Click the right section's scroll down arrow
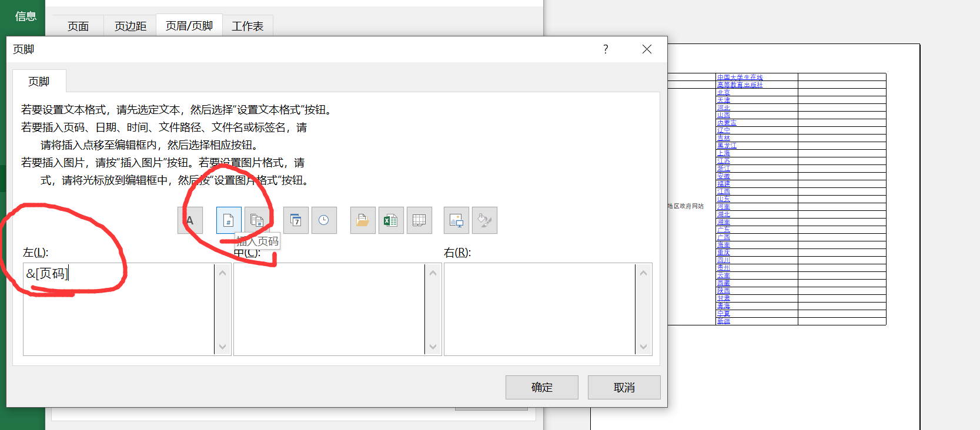Image resolution: width=980 pixels, height=430 pixels. [x=643, y=347]
